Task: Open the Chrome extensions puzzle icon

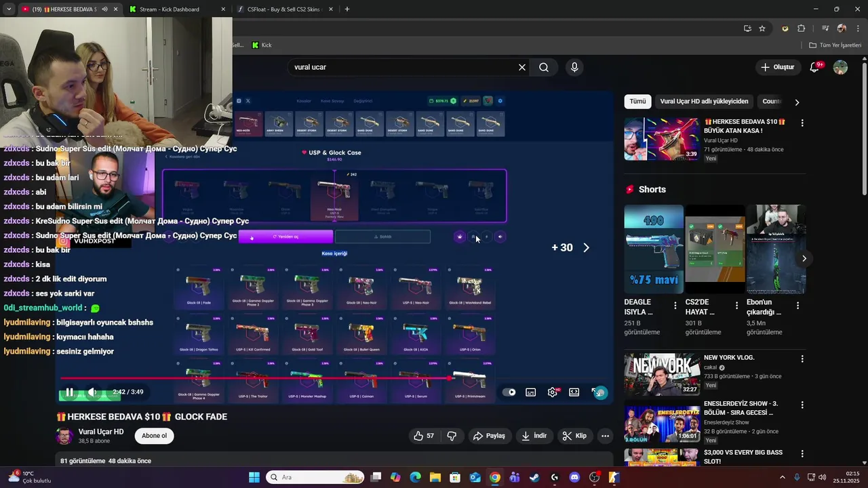Action: click(801, 28)
